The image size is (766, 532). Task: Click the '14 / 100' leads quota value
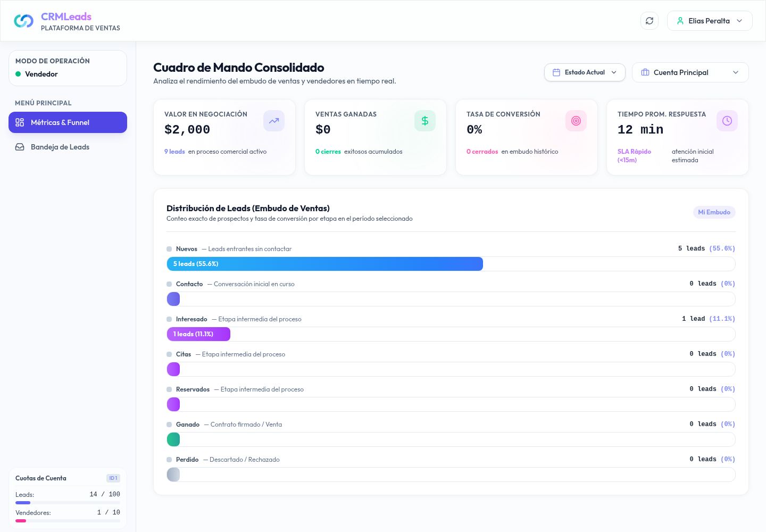105,494
